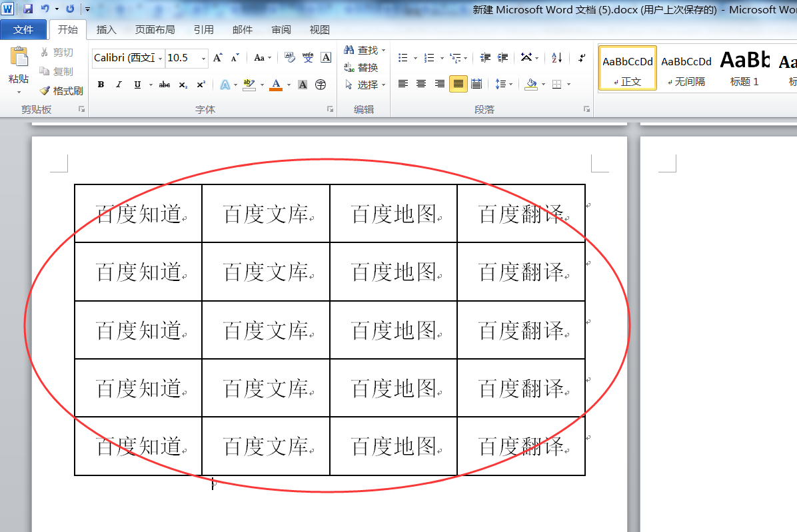Center align text
Image resolution: width=797 pixels, height=532 pixels.
[x=421, y=84]
